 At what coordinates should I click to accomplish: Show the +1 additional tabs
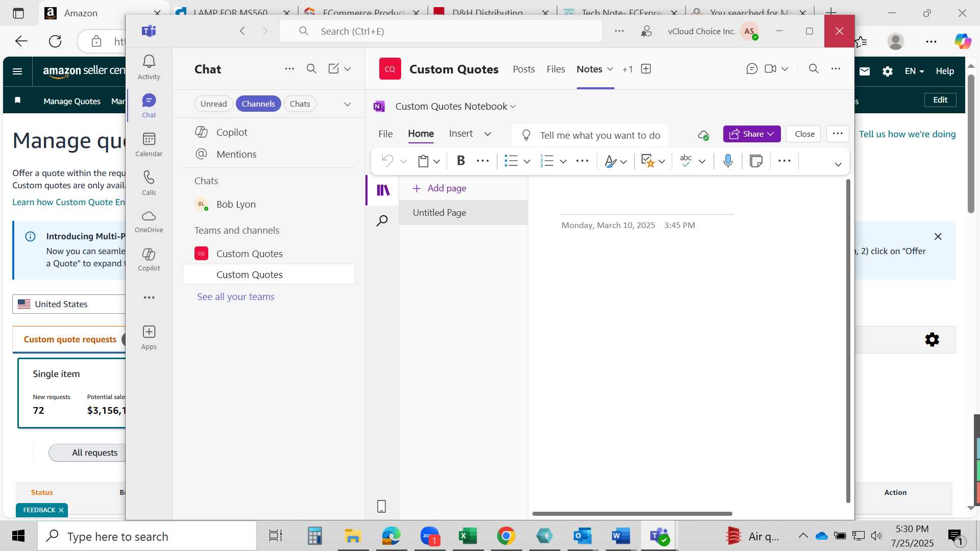tap(627, 69)
